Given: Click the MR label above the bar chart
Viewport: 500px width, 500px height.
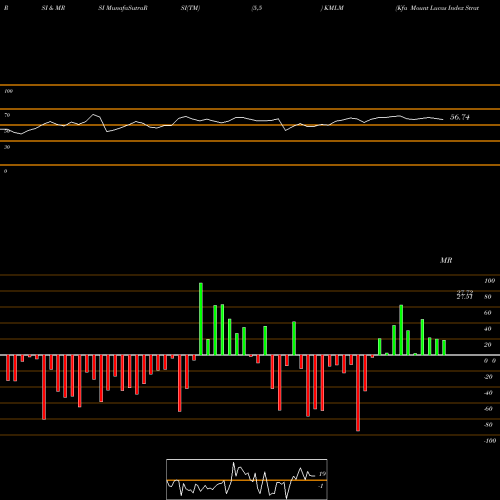Looking at the screenshot, I should (x=446, y=260).
